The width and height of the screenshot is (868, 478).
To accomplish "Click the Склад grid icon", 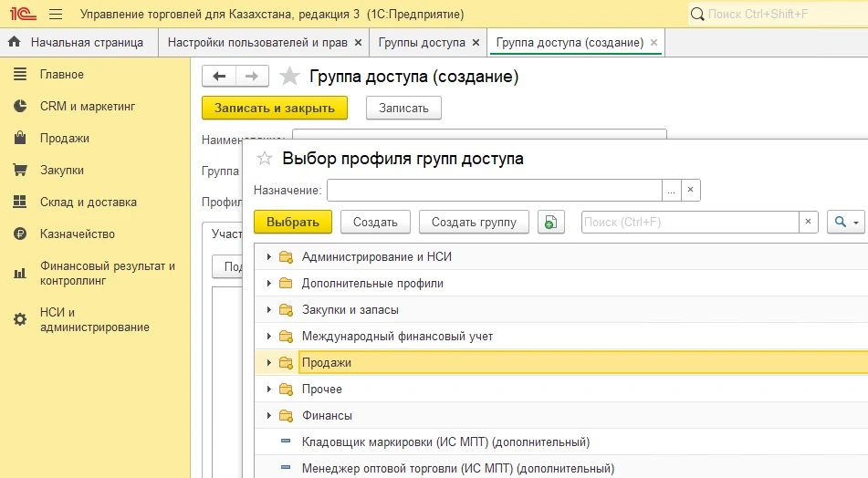I will [20, 202].
